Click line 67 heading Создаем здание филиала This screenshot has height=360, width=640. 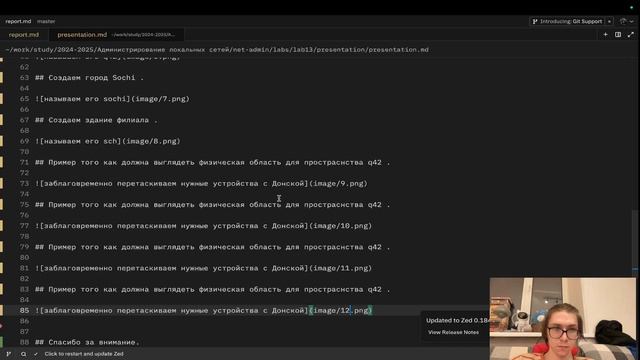[x=96, y=120]
